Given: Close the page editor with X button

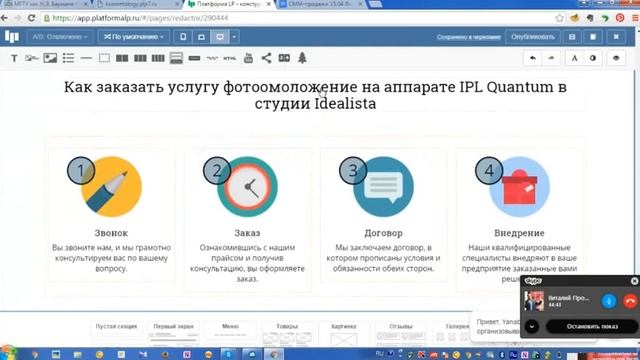Looking at the screenshot, I should pos(616,37).
